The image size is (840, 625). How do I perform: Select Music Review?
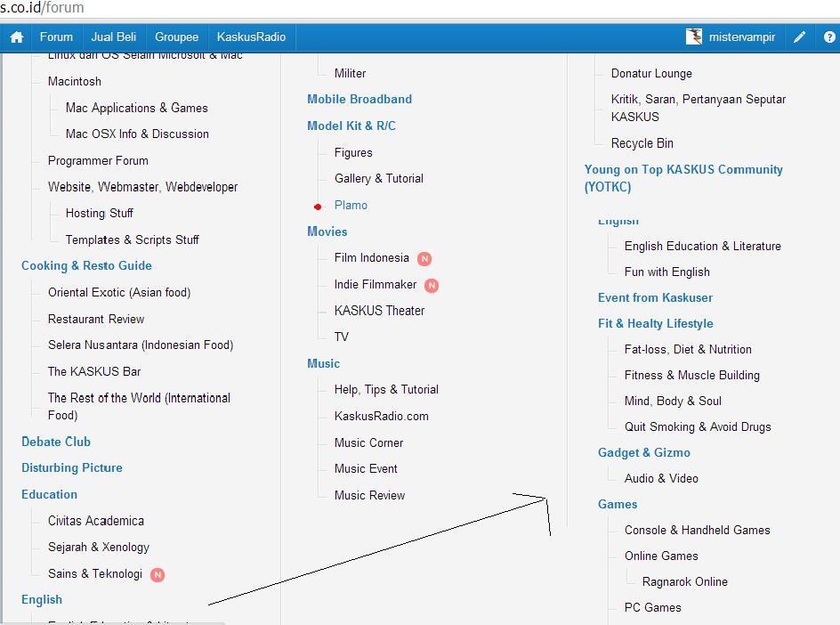click(x=369, y=495)
